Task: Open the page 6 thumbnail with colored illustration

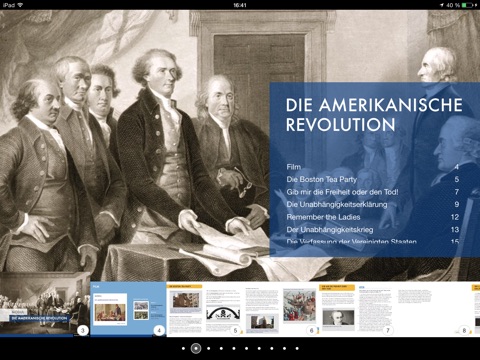Action: (x=280, y=309)
